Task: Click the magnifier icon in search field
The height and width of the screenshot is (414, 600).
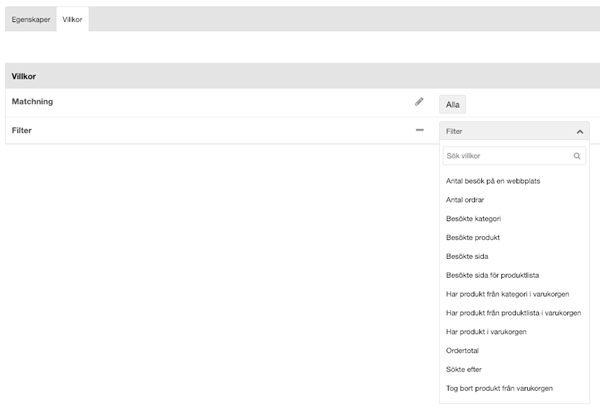Action: click(577, 156)
